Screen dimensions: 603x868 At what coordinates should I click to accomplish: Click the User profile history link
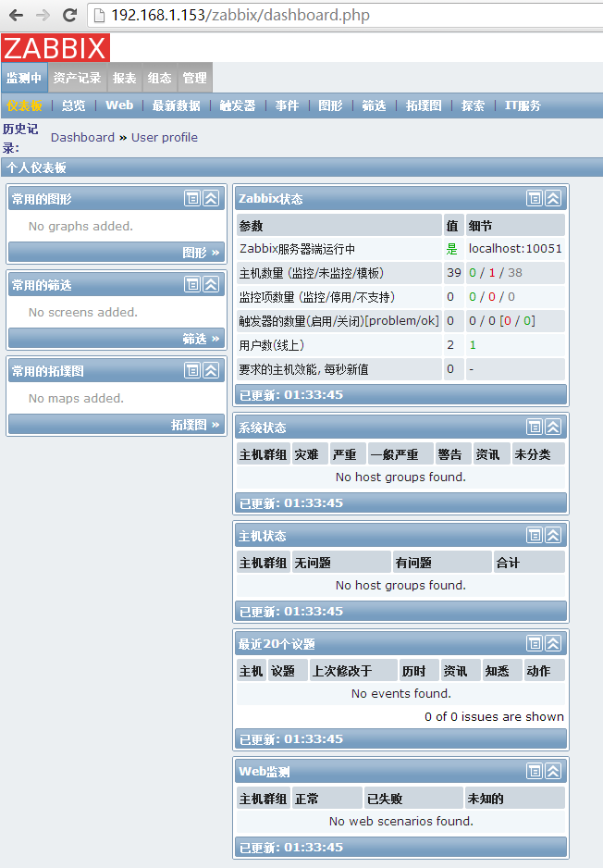[165, 137]
